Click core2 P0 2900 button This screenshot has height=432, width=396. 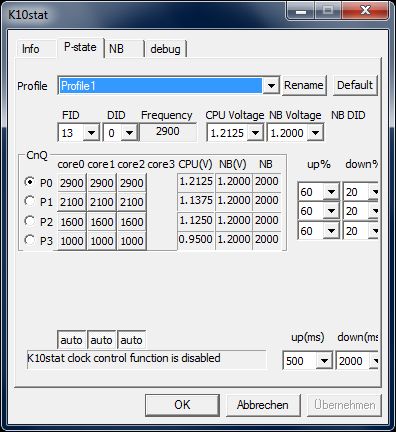(132, 183)
